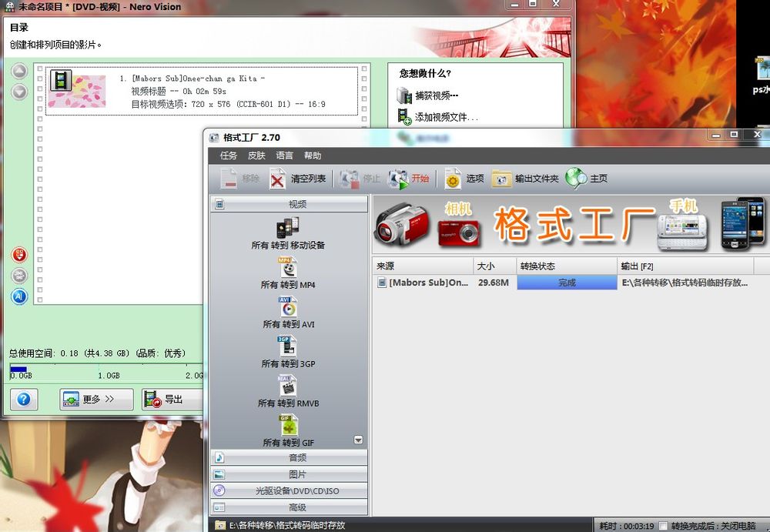Click the Convert State (转换状态) column header
Image resolution: width=770 pixels, height=532 pixels.
[567, 266]
